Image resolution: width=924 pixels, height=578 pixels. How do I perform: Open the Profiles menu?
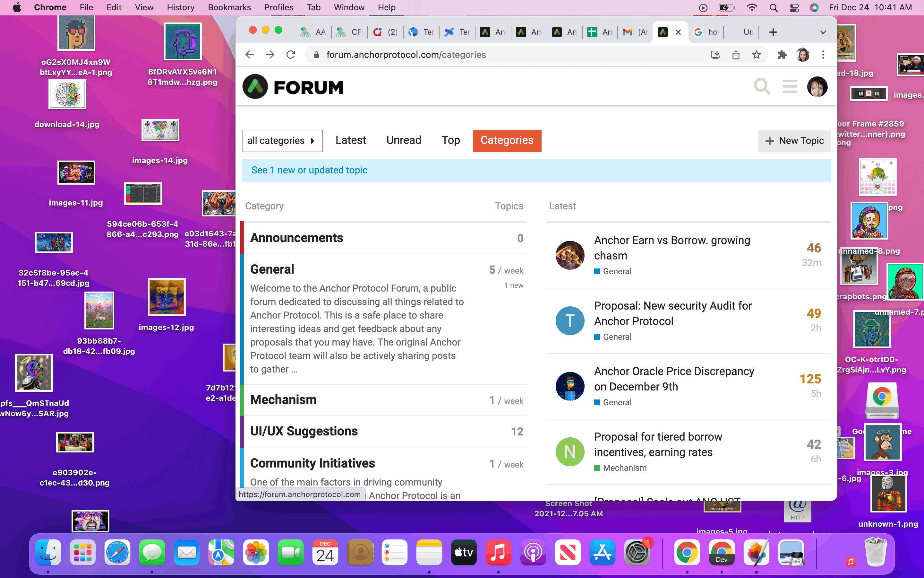(x=279, y=7)
